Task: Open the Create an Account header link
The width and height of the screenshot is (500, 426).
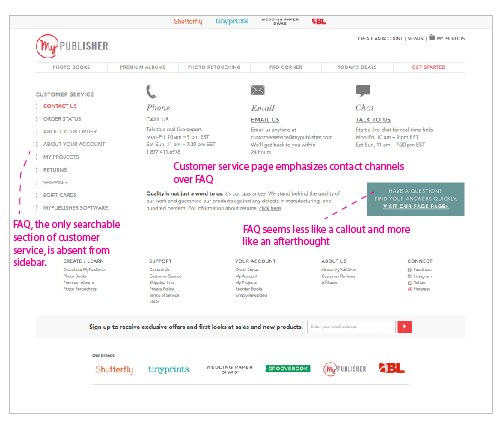Action: [380, 38]
